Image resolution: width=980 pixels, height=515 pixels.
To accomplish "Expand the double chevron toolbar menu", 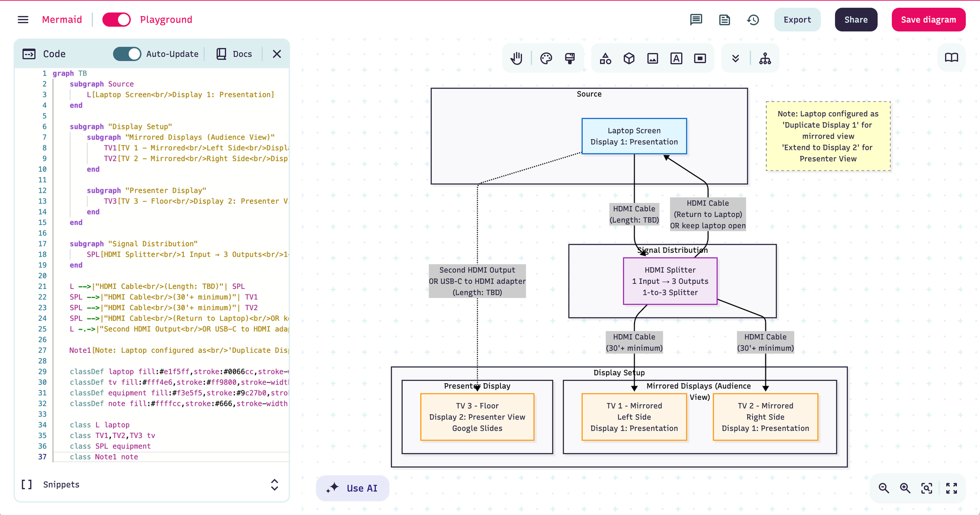I will click(x=735, y=59).
